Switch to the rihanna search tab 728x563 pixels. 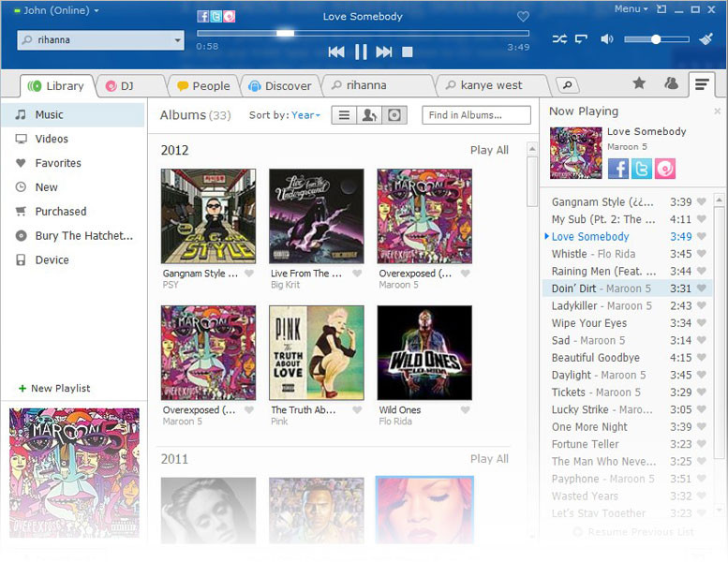tap(379, 85)
